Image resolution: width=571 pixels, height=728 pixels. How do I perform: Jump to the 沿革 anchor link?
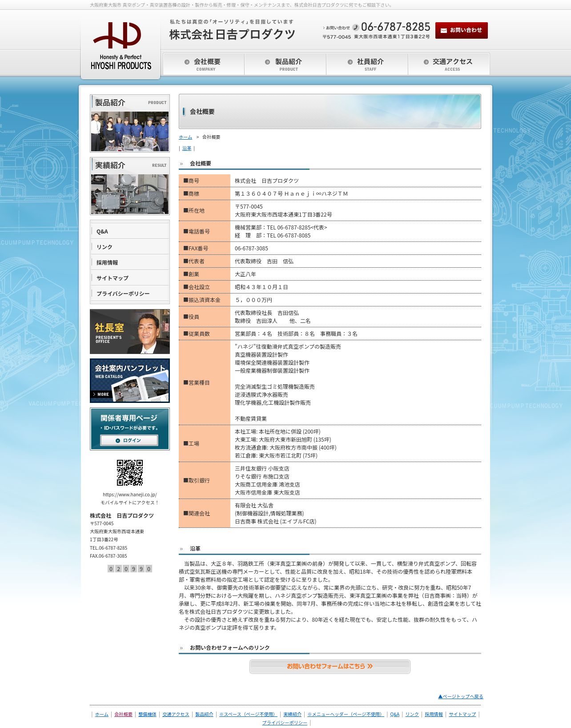[187, 149]
